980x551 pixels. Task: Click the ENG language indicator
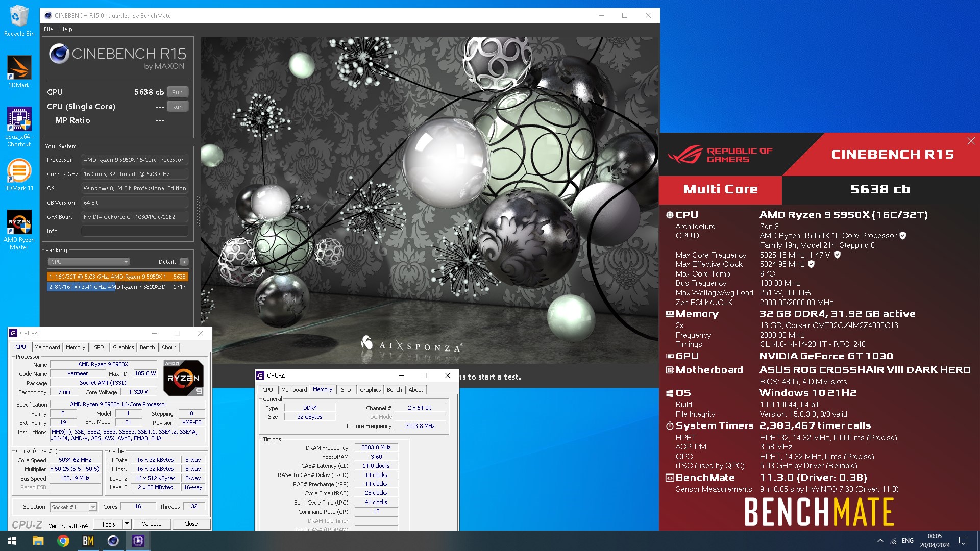pyautogui.click(x=908, y=541)
